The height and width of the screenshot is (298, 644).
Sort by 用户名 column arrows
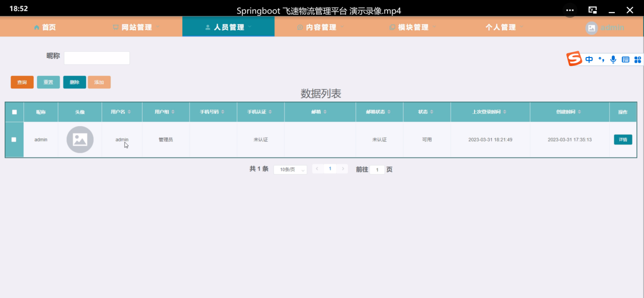(x=129, y=112)
